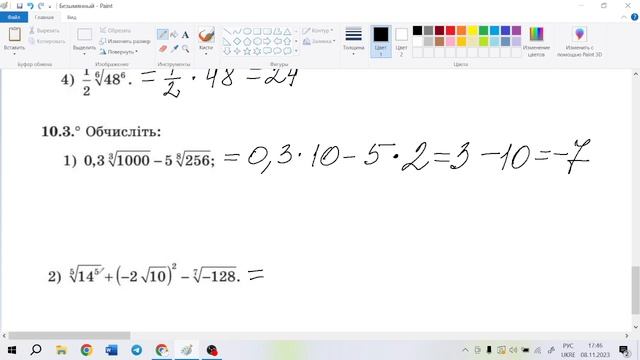Image resolution: width=640 pixels, height=360 pixels.
Task: Click the scroll-right arrow on horizontal scrollbar
Action: tap(627, 336)
